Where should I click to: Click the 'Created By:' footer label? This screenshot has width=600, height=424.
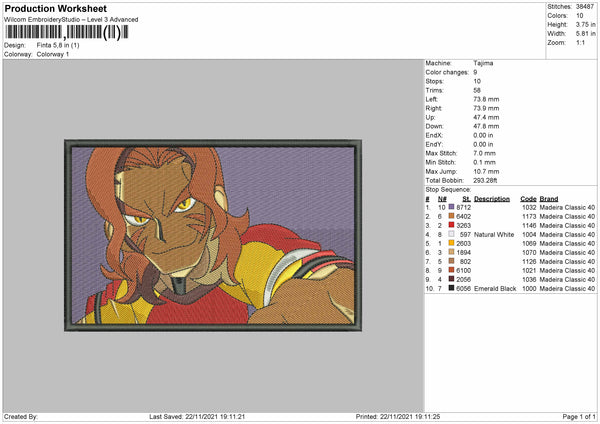(21, 416)
